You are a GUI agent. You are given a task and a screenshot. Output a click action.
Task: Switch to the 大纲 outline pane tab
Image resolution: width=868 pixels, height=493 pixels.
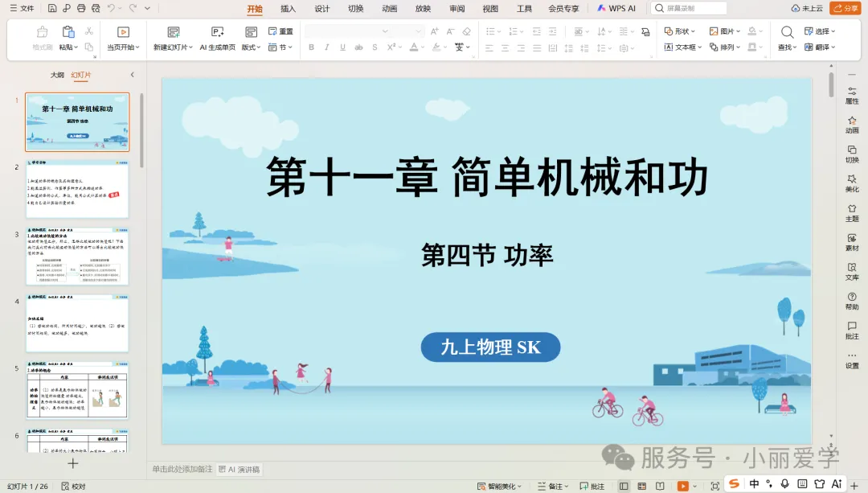click(x=57, y=75)
